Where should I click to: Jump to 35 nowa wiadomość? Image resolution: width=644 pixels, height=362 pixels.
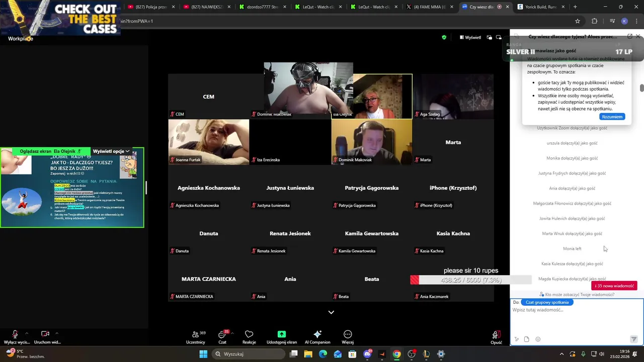click(x=614, y=286)
